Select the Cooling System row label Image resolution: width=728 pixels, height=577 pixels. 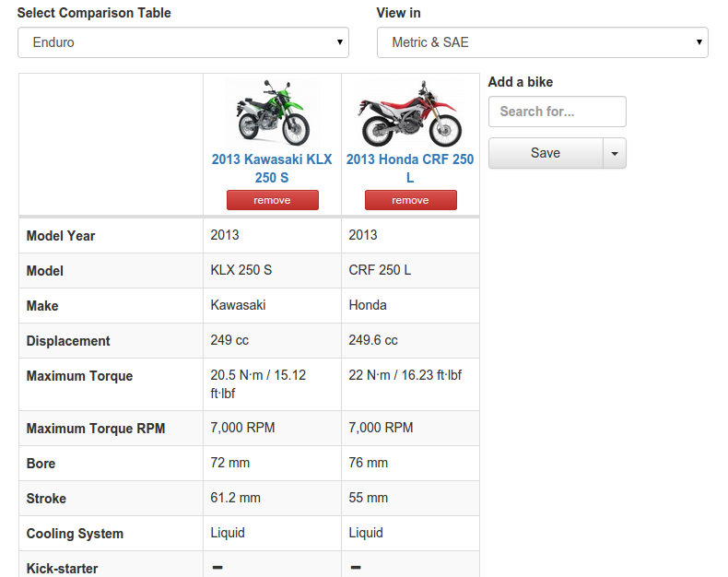(75, 534)
